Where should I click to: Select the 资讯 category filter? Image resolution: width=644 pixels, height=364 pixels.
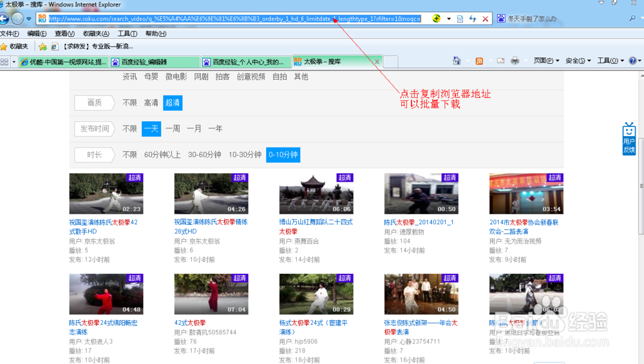pyautogui.click(x=130, y=77)
